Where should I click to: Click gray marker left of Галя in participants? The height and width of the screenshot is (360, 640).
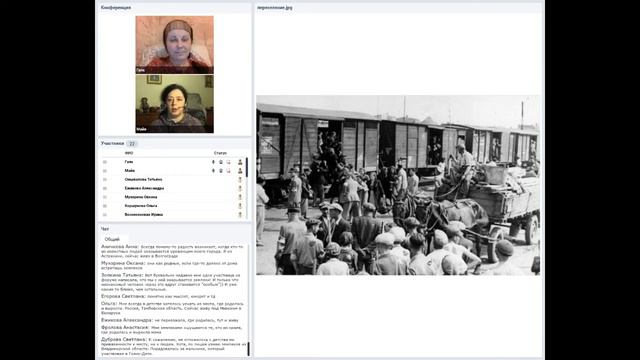[105, 162]
